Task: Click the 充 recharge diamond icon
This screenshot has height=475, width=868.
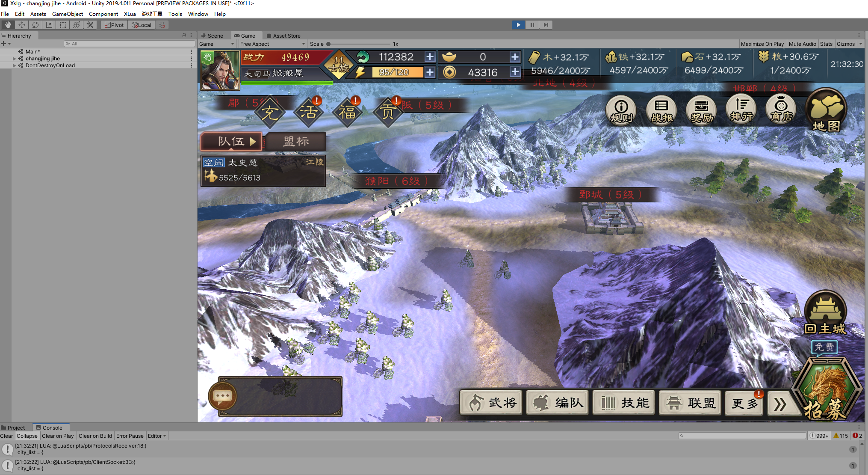Action: pos(270,113)
